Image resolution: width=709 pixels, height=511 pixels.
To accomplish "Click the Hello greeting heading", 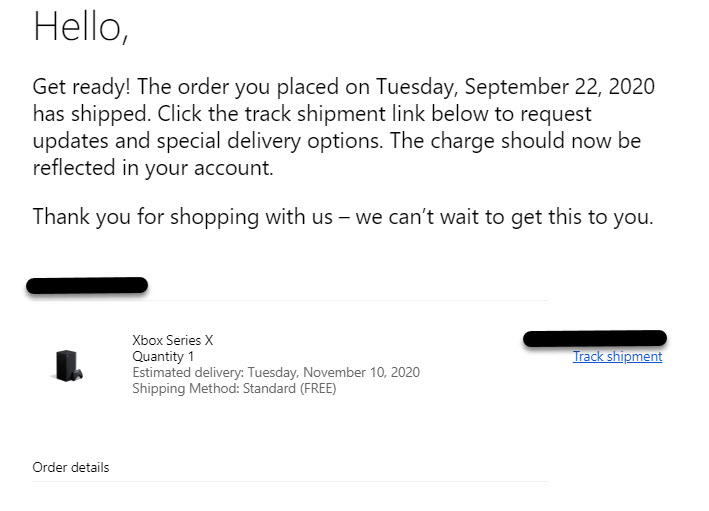I will click(80, 26).
